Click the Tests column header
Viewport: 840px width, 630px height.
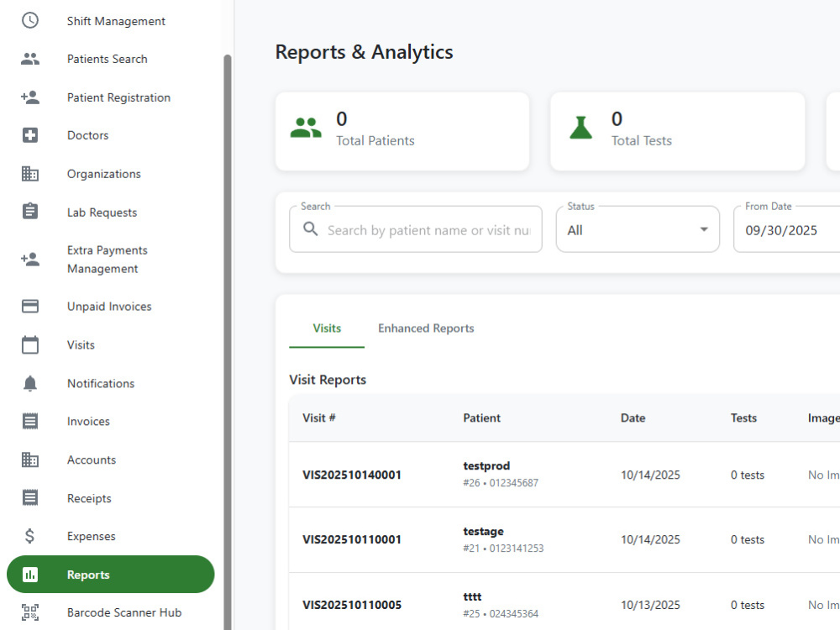click(x=743, y=417)
